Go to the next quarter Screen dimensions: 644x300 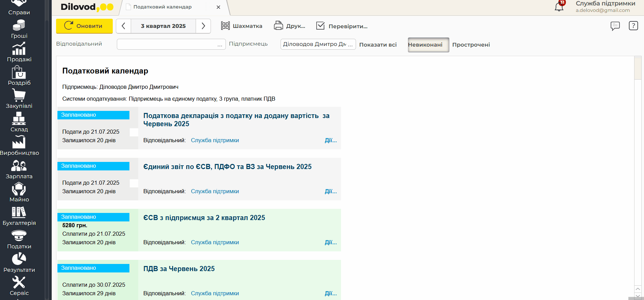click(203, 26)
